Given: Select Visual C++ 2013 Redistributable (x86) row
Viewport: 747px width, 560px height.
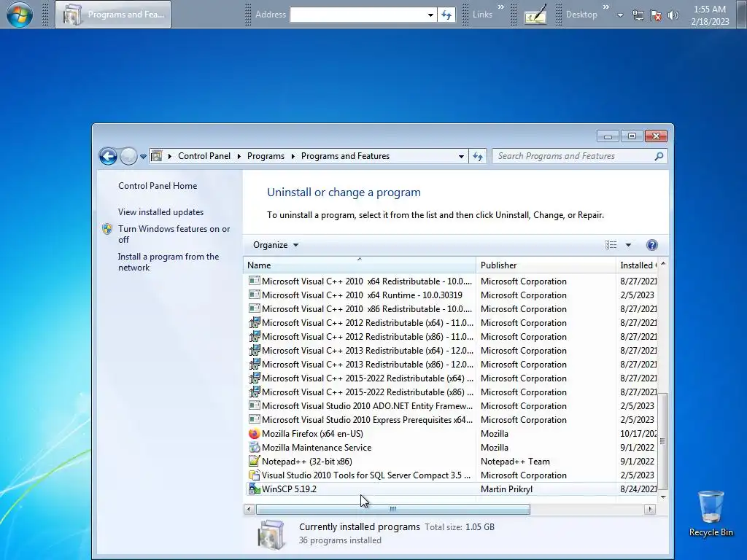Looking at the screenshot, I should (x=450, y=364).
